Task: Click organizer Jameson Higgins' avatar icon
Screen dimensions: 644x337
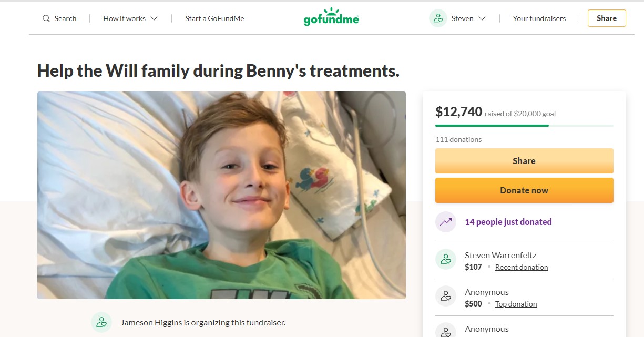Action: click(101, 322)
